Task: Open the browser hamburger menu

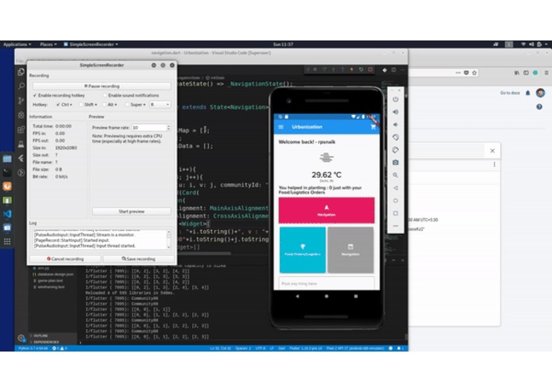Action: [x=546, y=73]
